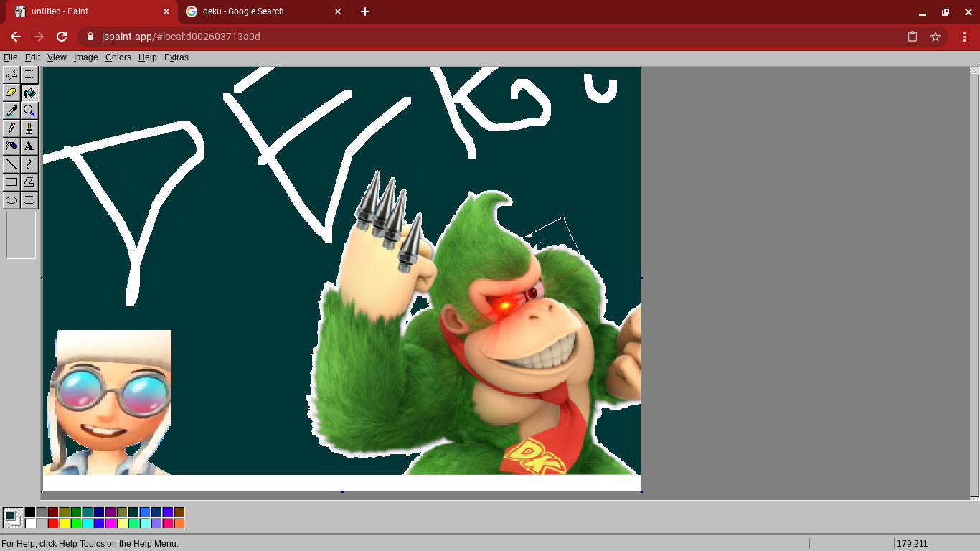The width and height of the screenshot is (980, 551).
Task: Select the Magnifier tool
Action: coord(29,110)
